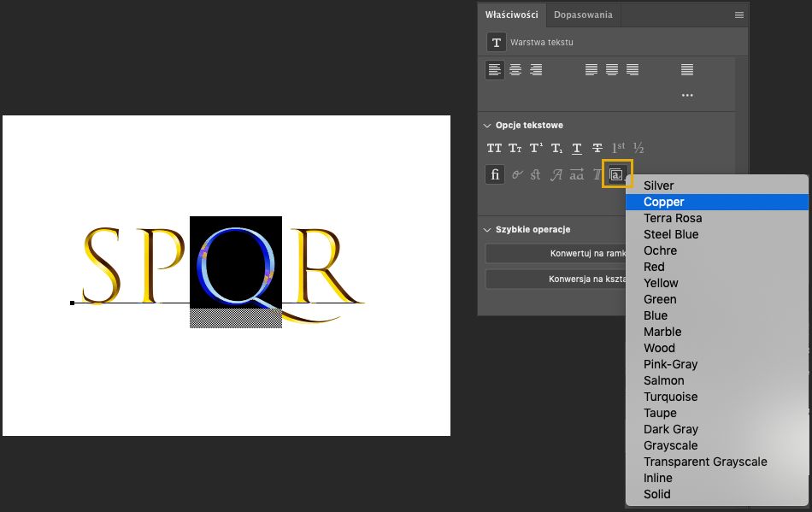Switch to the Dopasowania tab
This screenshot has width=812, height=512.
tap(583, 15)
